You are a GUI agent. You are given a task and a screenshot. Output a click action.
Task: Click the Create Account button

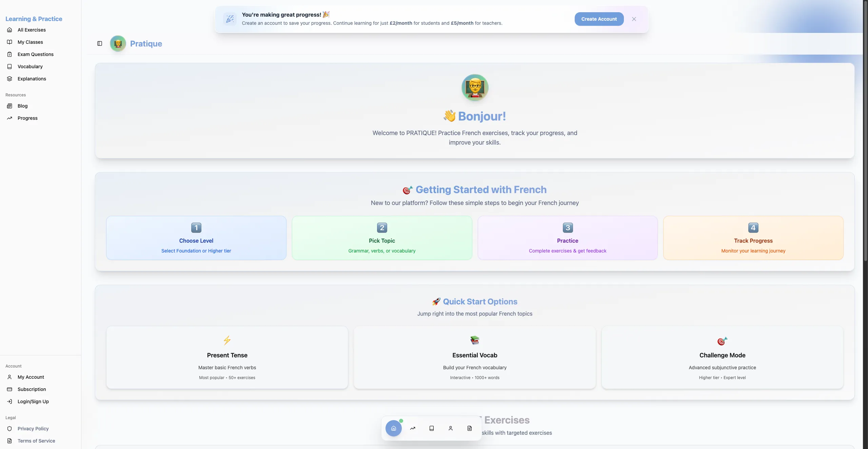[599, 19]
